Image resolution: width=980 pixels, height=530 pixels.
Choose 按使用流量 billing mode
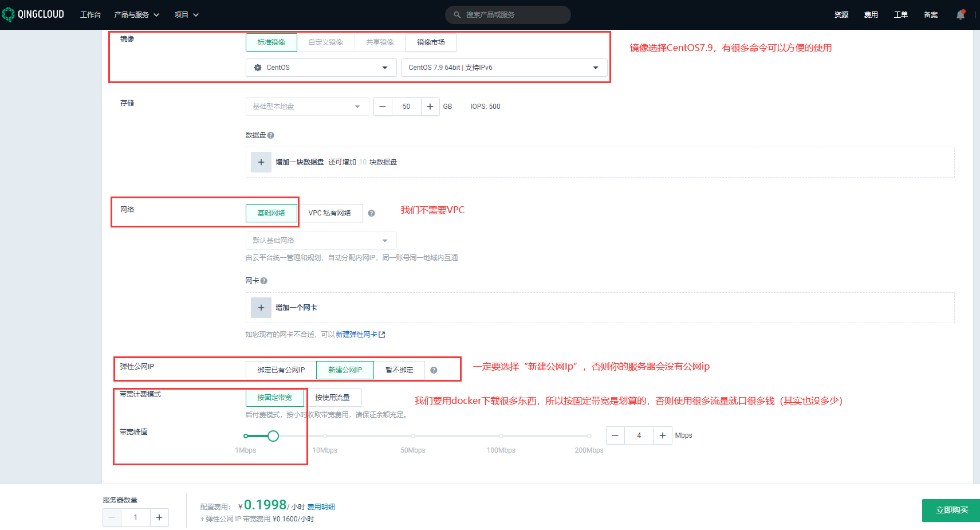[332, 398]
